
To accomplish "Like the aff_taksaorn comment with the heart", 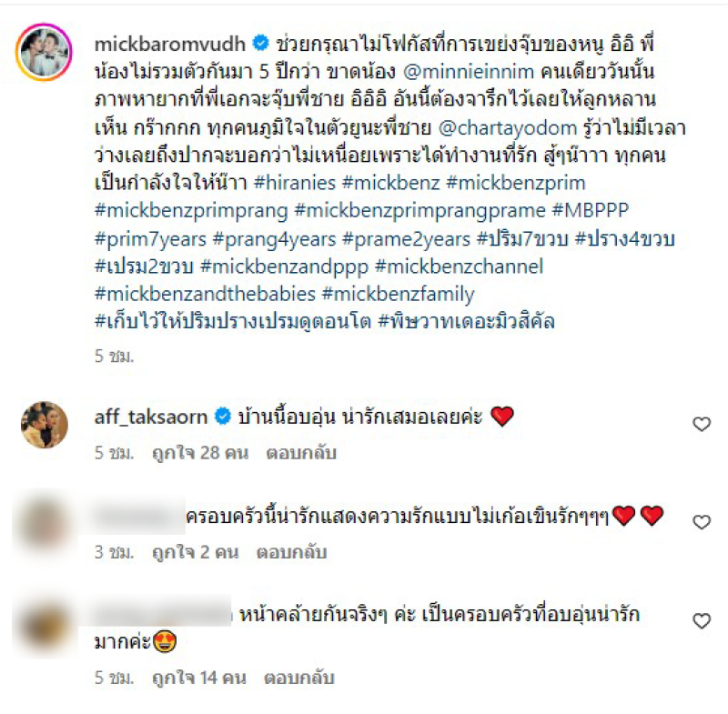I will pos(701,424).
